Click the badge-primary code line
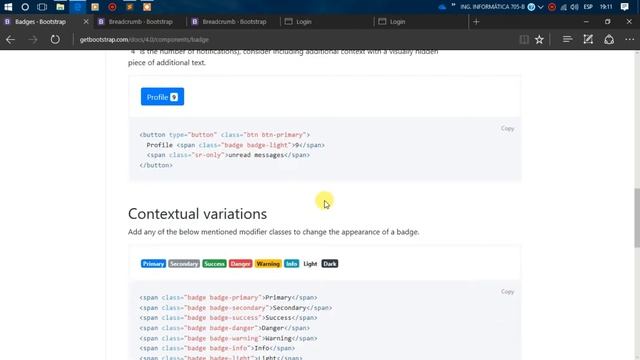This screenshot has height=360, width=640. tap(228, 298)
